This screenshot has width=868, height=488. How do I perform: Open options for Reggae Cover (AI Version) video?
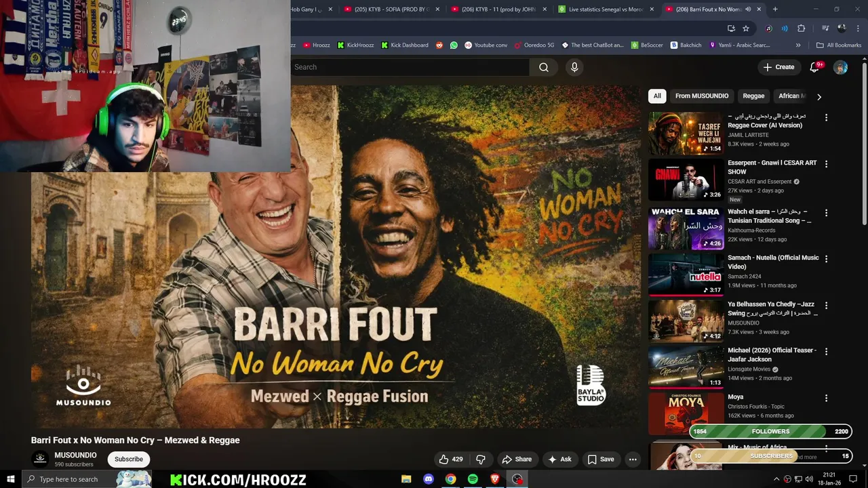pos(826,117)
